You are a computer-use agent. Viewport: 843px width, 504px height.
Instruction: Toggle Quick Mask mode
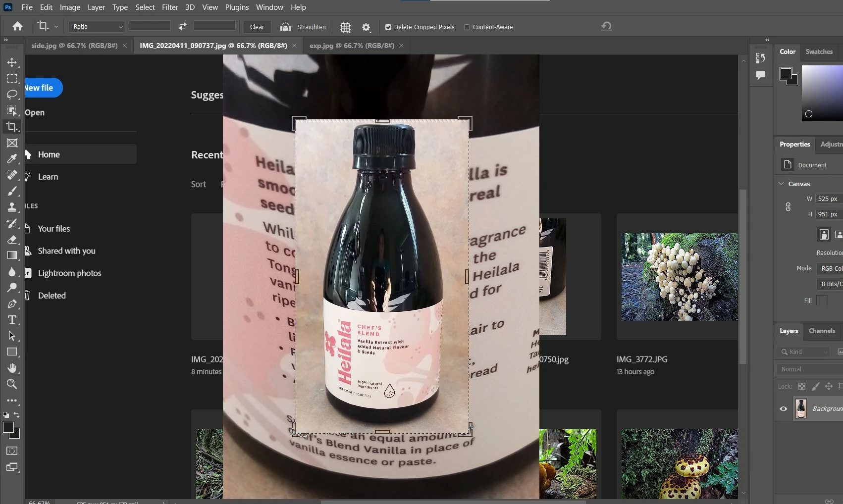pyautogui.click(x=12, y=451)
